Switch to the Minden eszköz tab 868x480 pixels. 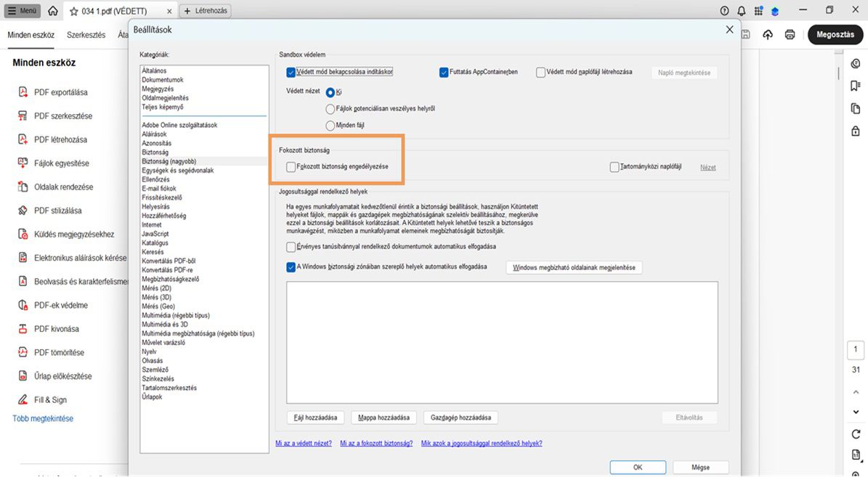(31, 35)
